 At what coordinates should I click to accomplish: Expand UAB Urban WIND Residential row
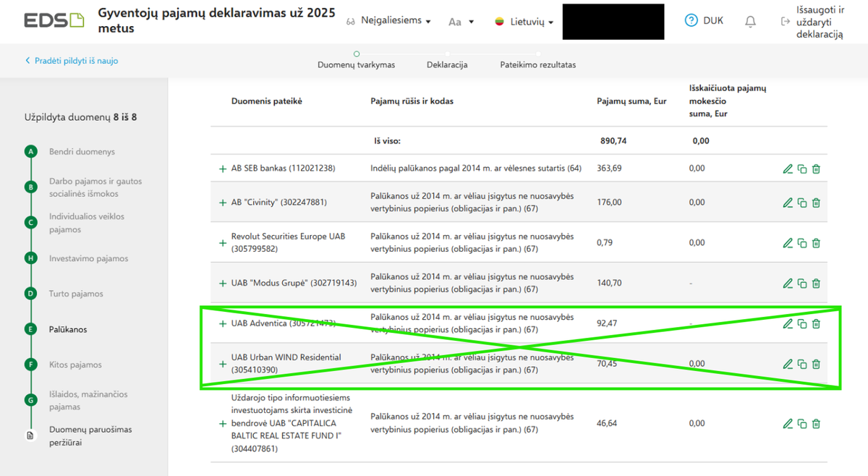point(222,364)
